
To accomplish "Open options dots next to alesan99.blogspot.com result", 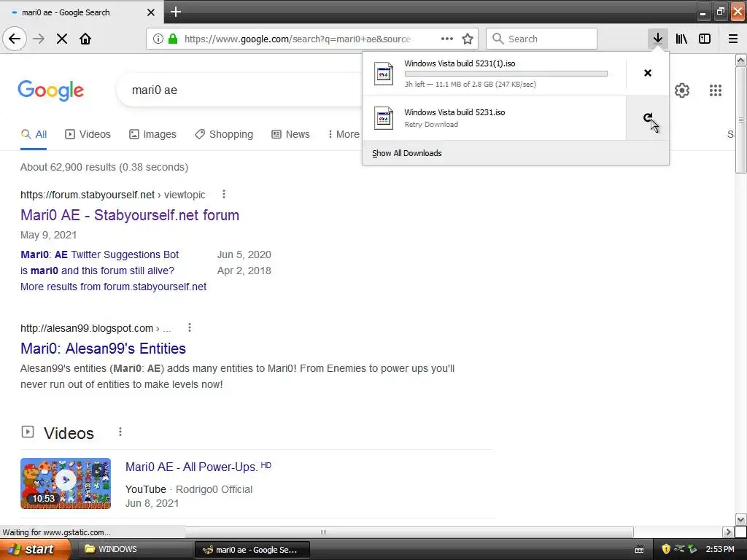I will (190, 327).
